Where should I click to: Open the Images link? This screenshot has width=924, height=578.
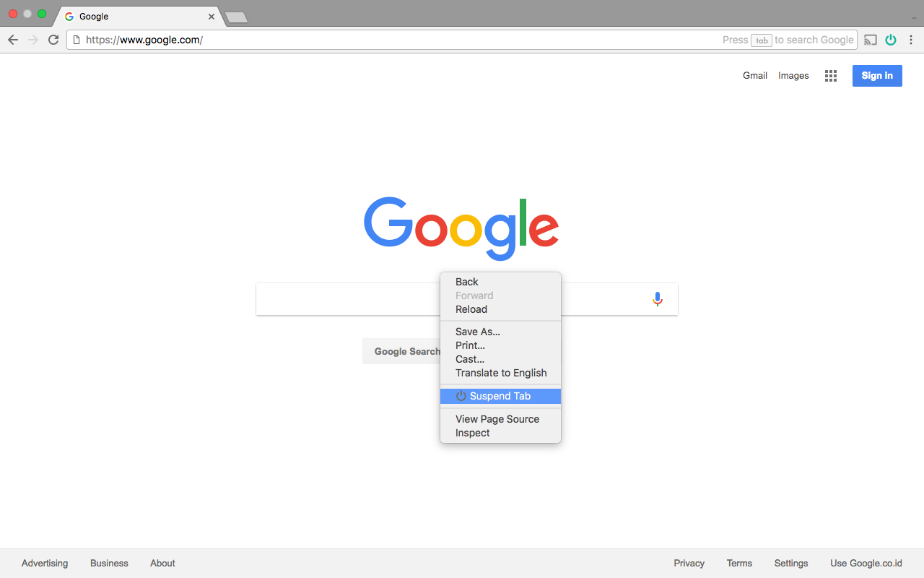click(x=793, y=76)
